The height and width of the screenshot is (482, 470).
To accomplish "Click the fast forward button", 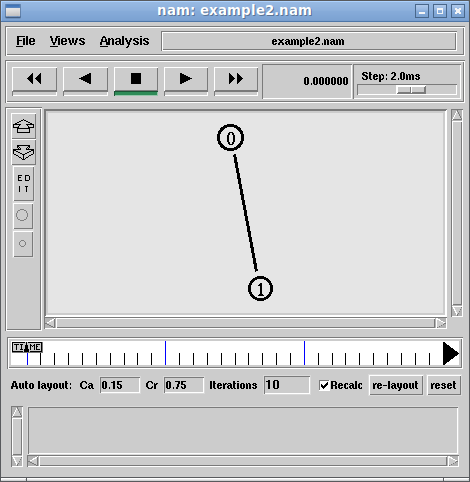I will (x=236, y=79).
